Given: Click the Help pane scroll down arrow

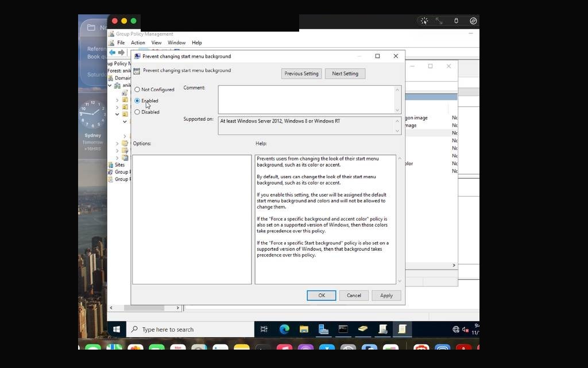Looking at the screenshot, I should 400,281.
